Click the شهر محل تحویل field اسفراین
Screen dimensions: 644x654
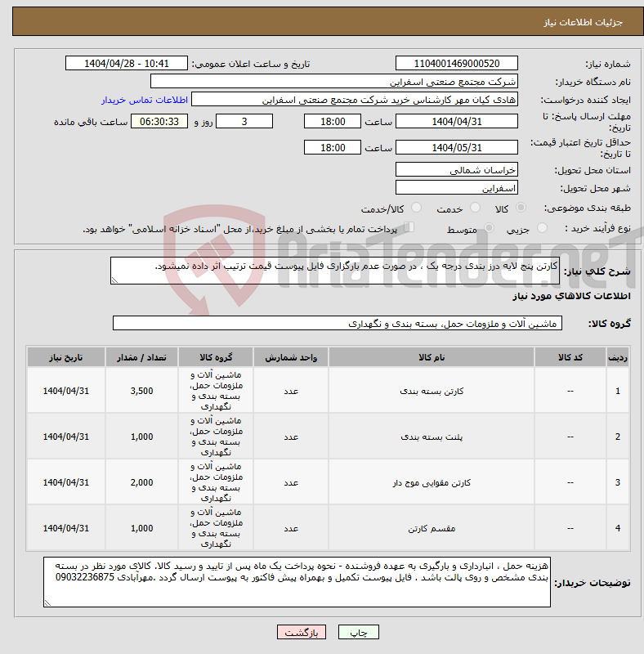457,188
